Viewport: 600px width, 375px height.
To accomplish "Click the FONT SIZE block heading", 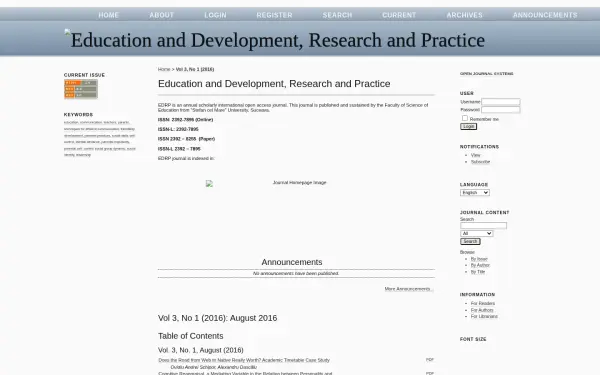I will [473, 339].
